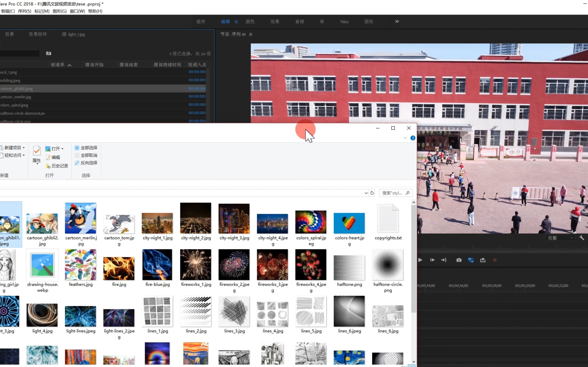Expand the 打开 dropdown arrow
The width and height of the screenshot is (588, 367).
click(x=62, y=149)
